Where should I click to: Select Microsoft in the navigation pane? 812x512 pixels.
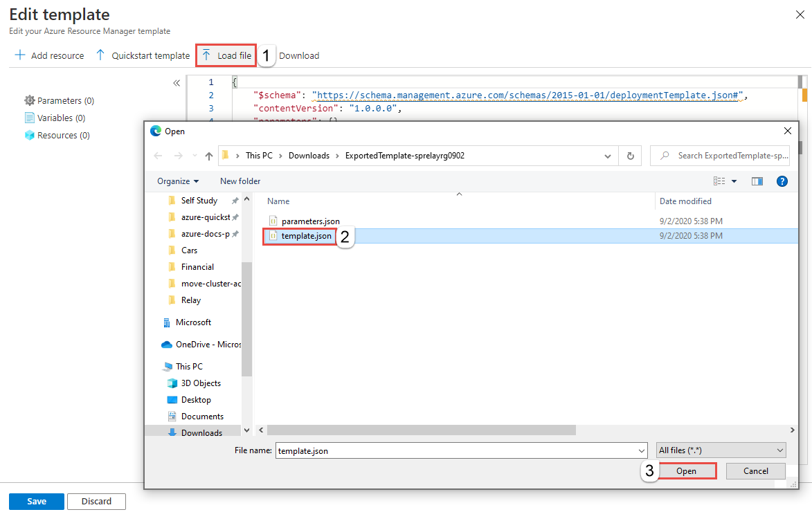click(192, 322)
